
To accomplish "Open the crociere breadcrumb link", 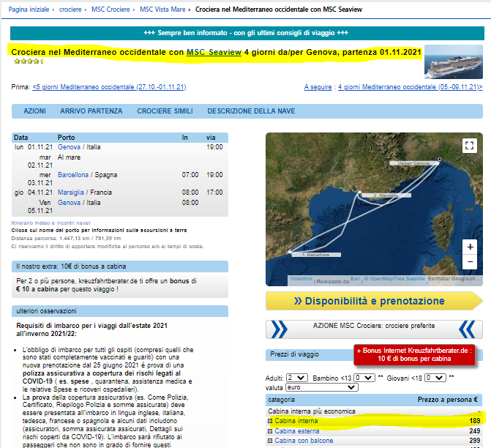I will point(70,10).
